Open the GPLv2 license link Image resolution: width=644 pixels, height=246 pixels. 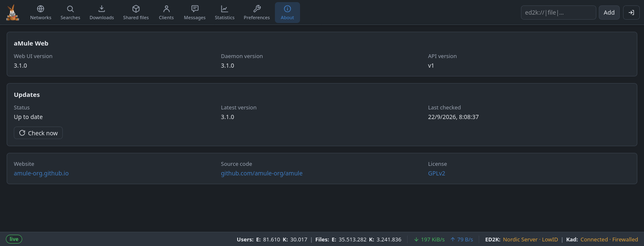click(x=436, y=173)
